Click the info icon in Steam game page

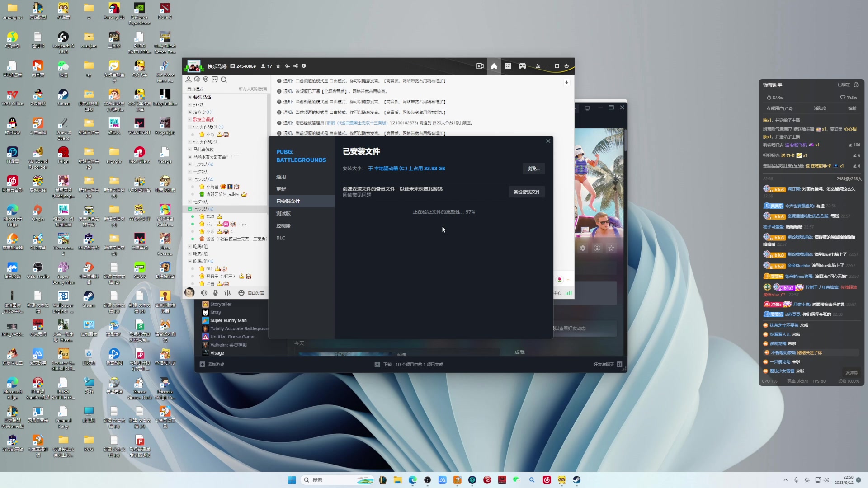point(597,248)
